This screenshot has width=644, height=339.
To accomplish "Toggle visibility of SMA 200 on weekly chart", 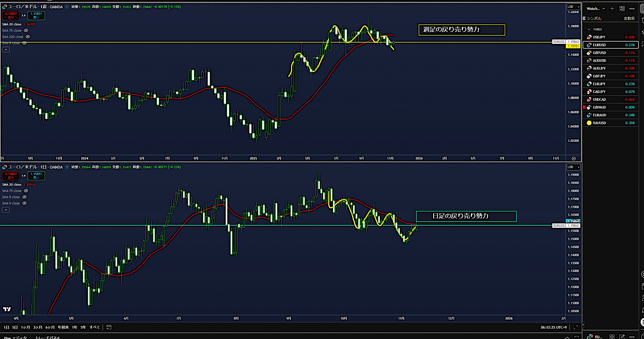I will pyautogui.click(x=28, y=37).
